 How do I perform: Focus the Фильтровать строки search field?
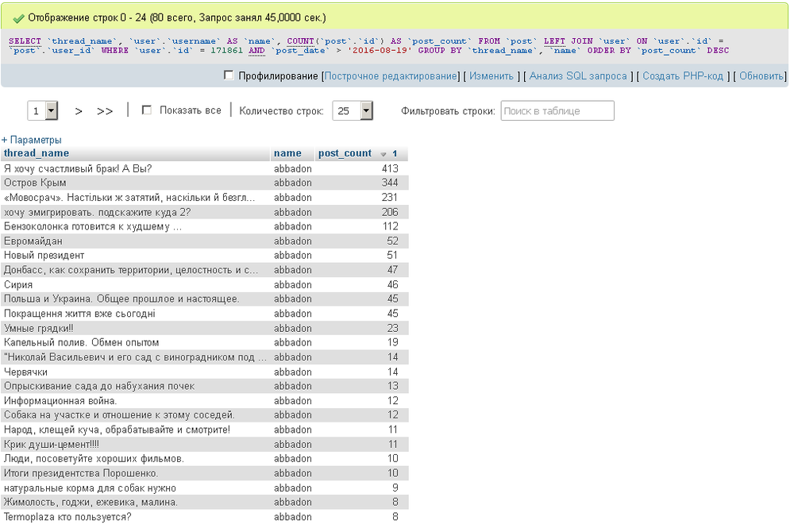557,111
